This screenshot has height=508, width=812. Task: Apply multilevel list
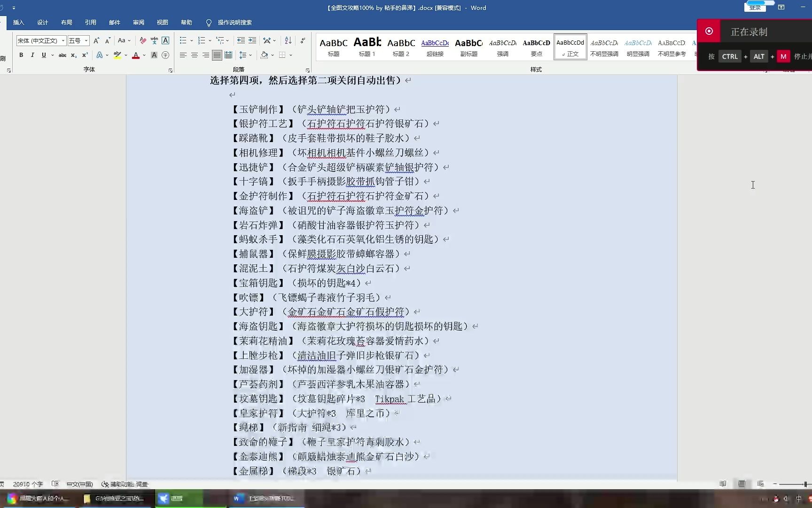pos(219,40)
